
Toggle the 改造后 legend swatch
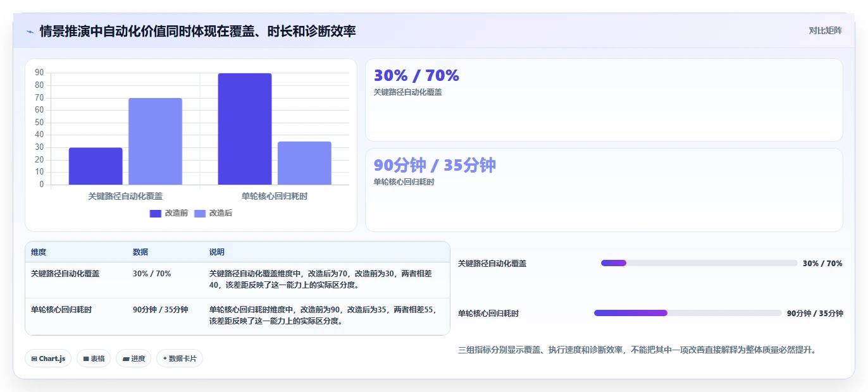200,213
